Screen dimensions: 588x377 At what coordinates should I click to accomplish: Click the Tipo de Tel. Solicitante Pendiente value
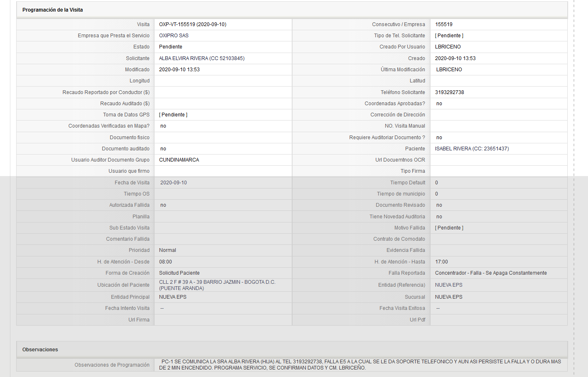(449, 36)
